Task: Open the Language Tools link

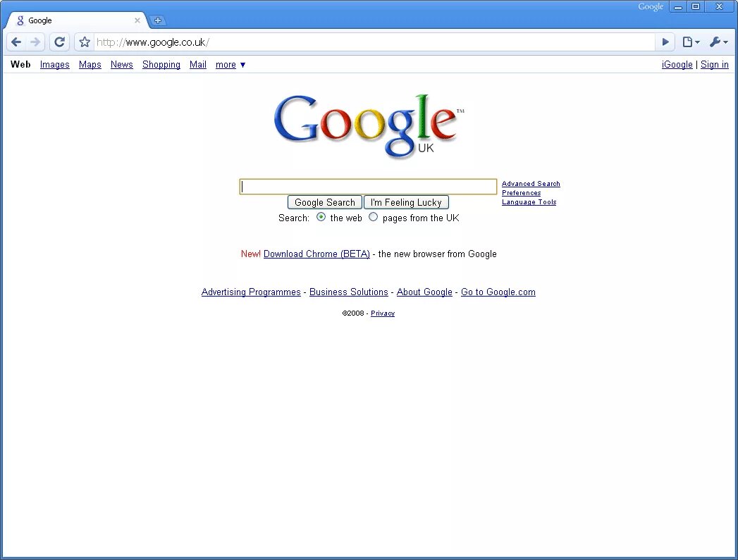Action: pyautogui.click(x=529, y=202)
